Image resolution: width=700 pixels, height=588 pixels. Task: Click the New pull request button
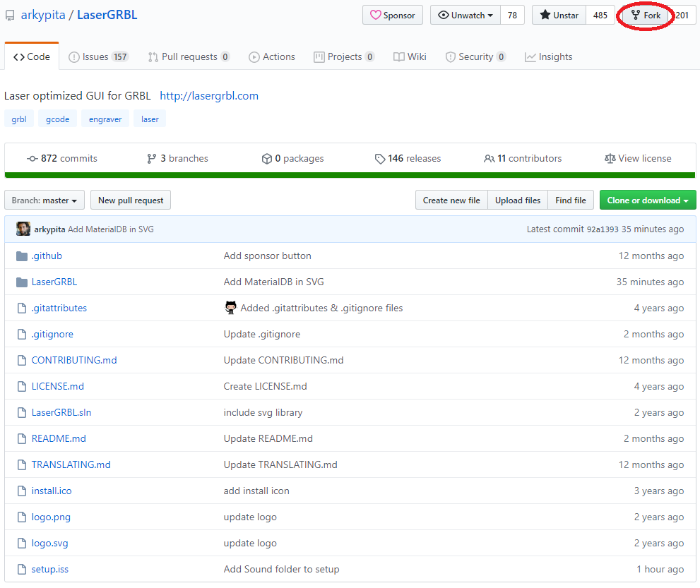coord(131,200)
